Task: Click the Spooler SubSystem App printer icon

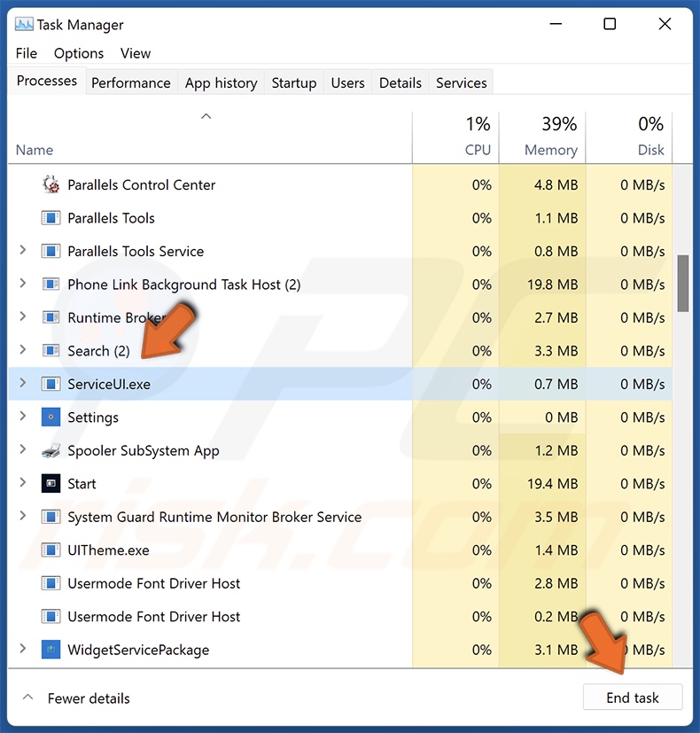Action: pos(51,450)
